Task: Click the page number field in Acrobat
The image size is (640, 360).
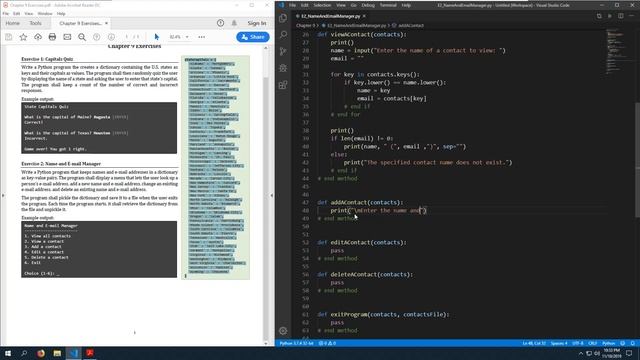Action: pos(127,37)
